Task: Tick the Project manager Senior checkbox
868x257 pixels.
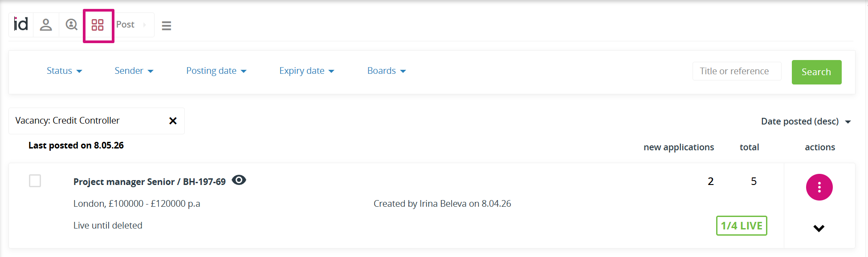Action: [35, 181]
